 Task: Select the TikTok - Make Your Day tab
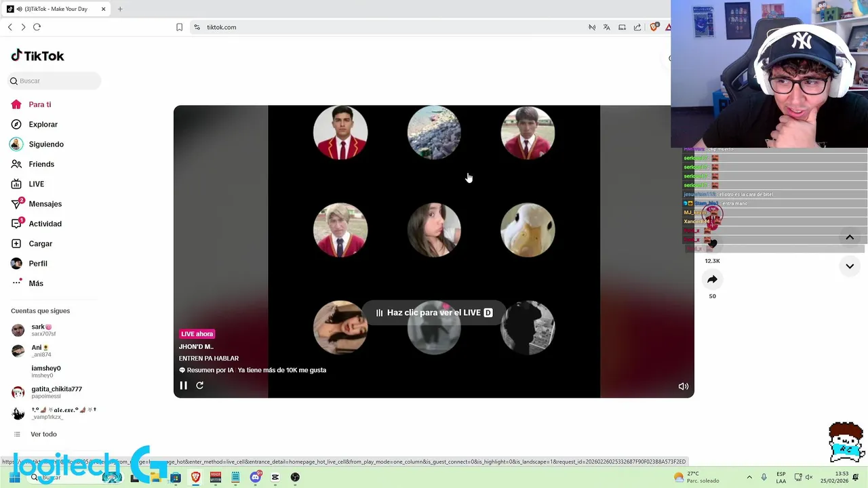[56, 9]
